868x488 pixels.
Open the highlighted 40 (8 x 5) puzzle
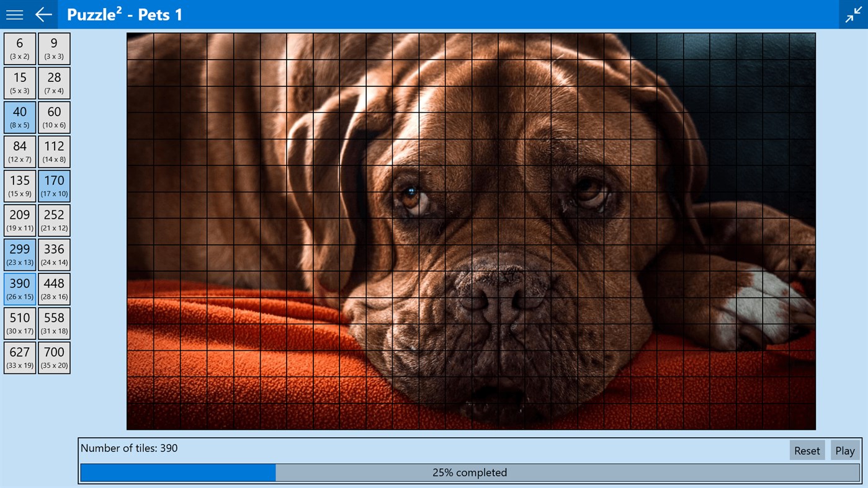pos(19,117)
